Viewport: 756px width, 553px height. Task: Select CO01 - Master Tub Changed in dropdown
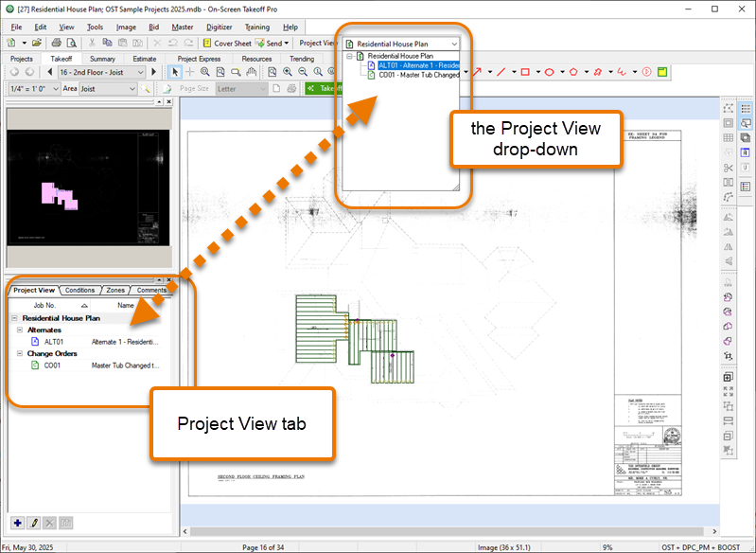coord(413,75)
